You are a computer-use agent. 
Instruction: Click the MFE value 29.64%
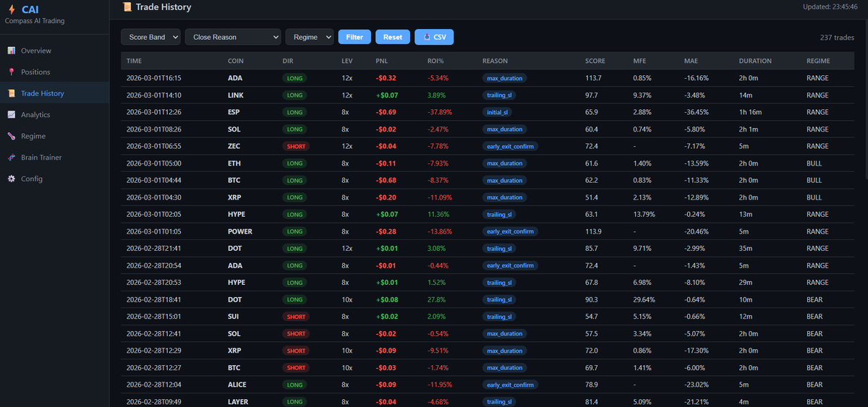point(644,299)
